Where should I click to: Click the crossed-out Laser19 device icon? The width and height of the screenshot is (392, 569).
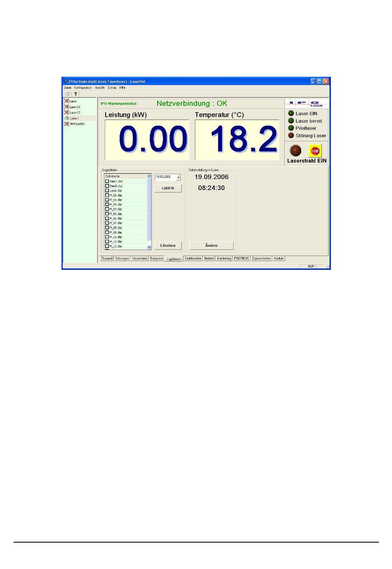(x=66, y=107)
